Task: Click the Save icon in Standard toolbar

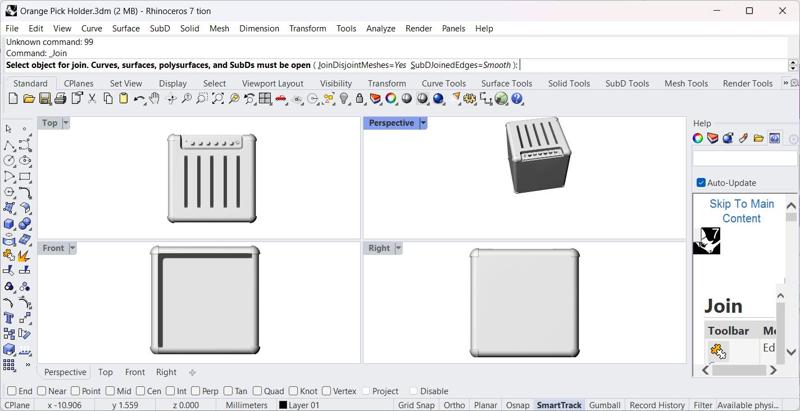Action: coord(45,99)
